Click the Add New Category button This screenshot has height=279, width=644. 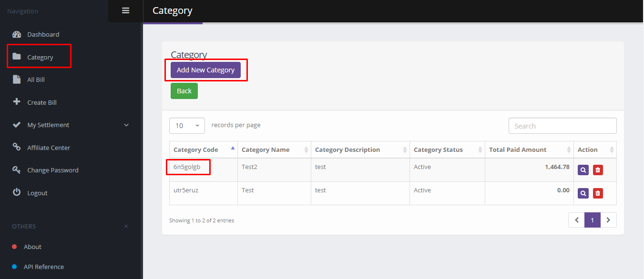[x=205, y=70]
